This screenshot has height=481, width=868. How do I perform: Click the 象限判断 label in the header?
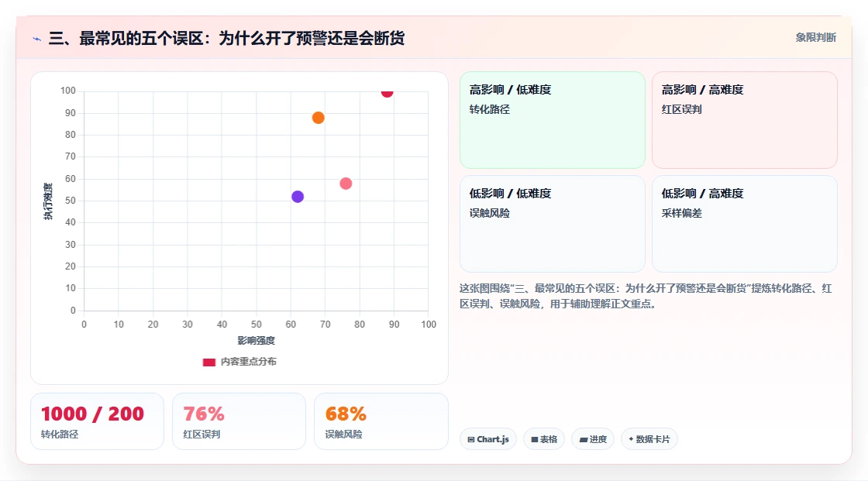pos(816,38)
